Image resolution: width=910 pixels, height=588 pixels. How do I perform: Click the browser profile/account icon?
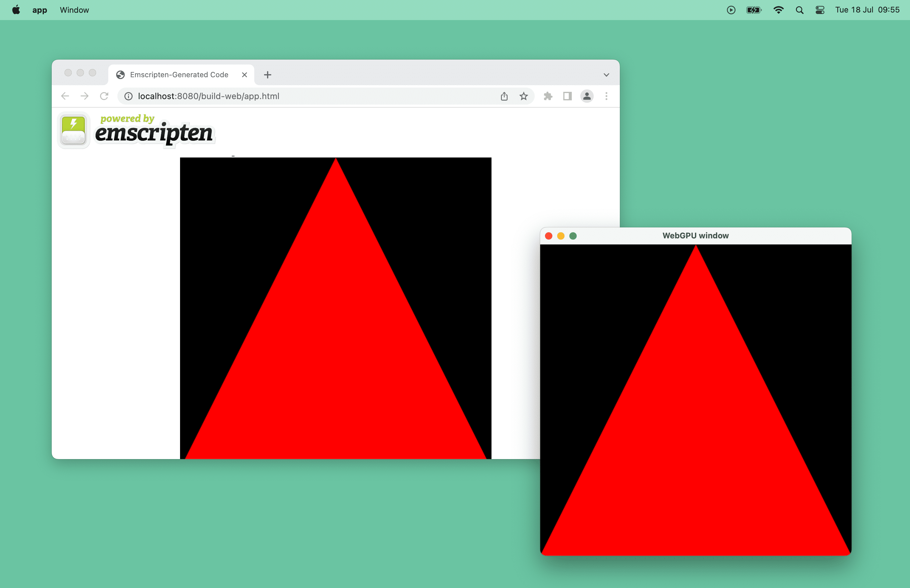(x=587, y=95)
